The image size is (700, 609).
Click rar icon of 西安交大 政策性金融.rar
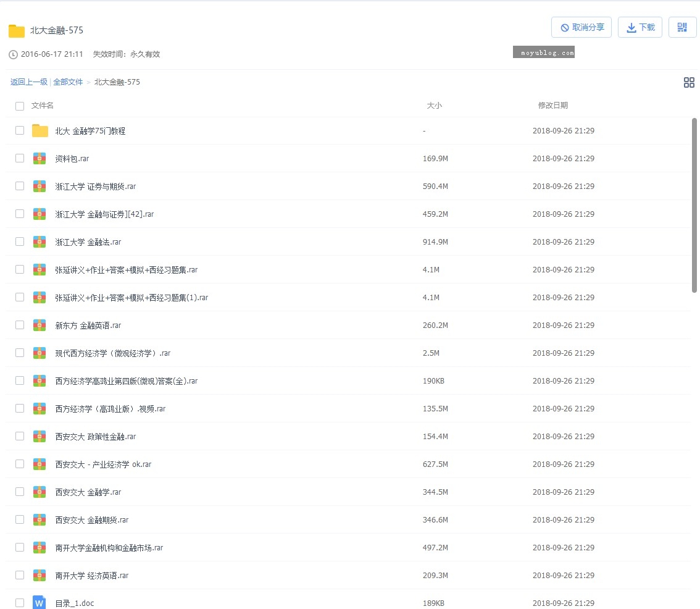(x=40, y=436)
